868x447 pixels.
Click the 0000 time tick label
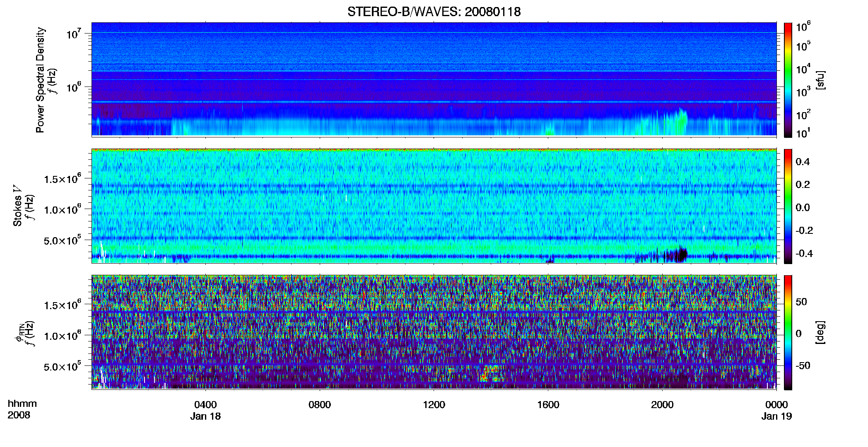776,405
